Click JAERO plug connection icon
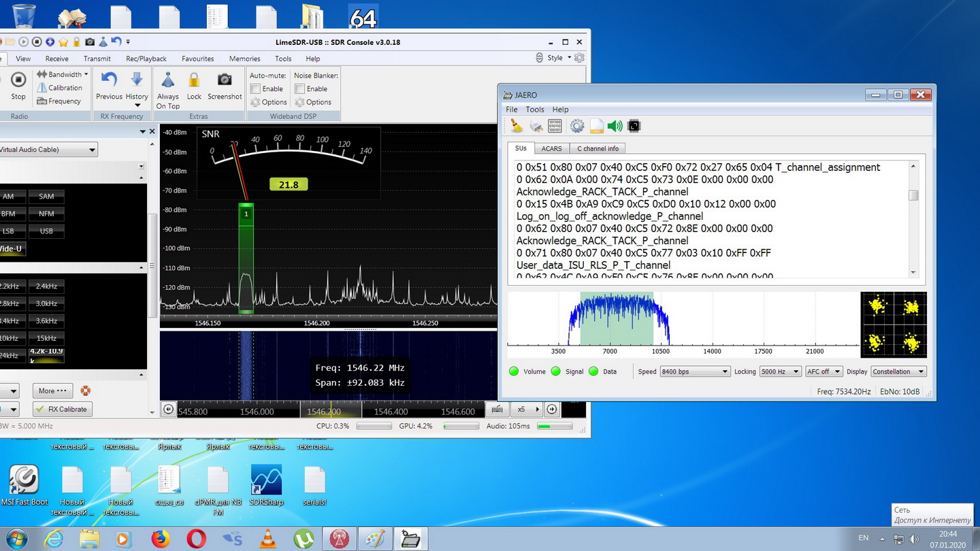This screenshot has height=551, width=980. tap(536, 126)
